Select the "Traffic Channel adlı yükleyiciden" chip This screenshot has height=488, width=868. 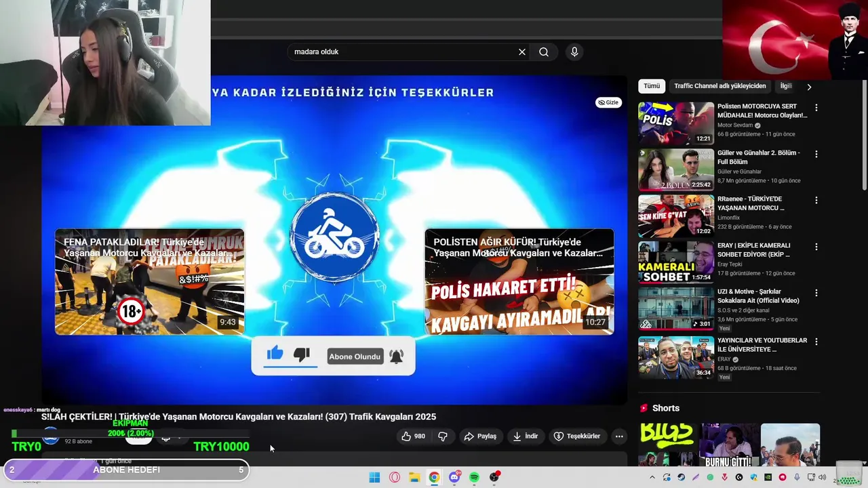pos(720,86)
